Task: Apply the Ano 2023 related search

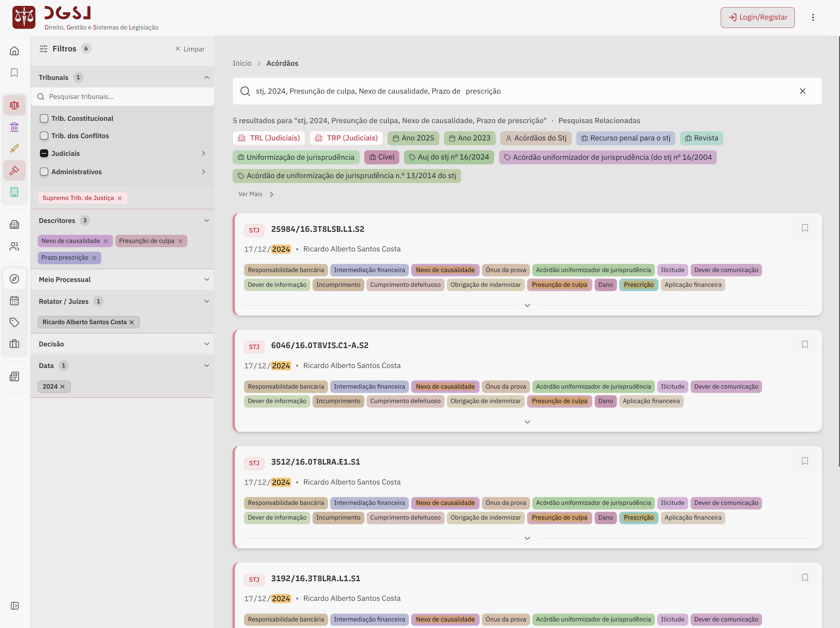Action: [x=470, y=138]
